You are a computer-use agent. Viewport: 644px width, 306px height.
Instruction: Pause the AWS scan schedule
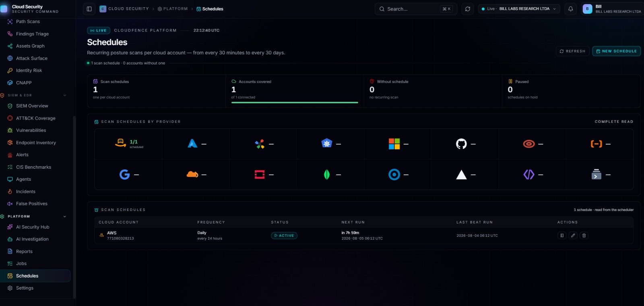(x=562, y=236)
